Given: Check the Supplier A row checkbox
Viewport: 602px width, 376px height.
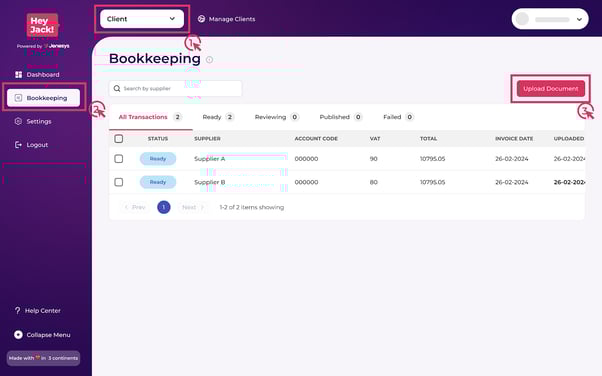Looking at the screenshot, I should (119, 159).
